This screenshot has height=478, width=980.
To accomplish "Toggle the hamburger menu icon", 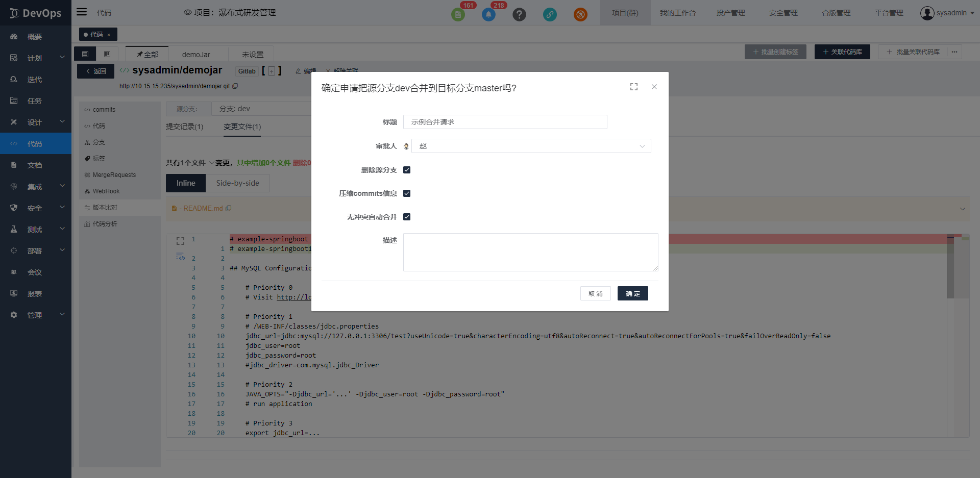I will [82, 12].
